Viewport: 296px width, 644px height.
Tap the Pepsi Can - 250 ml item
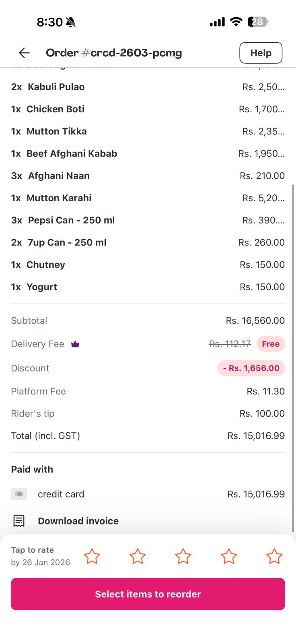(x=71, y=220)
